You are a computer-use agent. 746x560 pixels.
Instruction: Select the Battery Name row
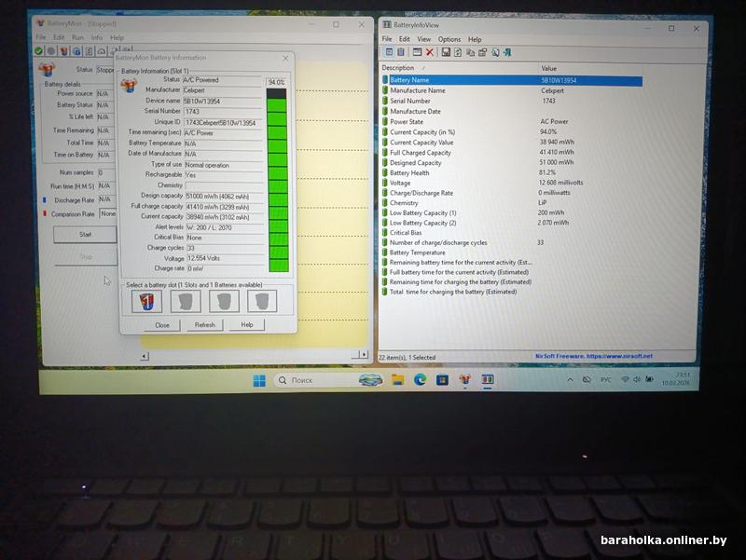tap(512, 80)
